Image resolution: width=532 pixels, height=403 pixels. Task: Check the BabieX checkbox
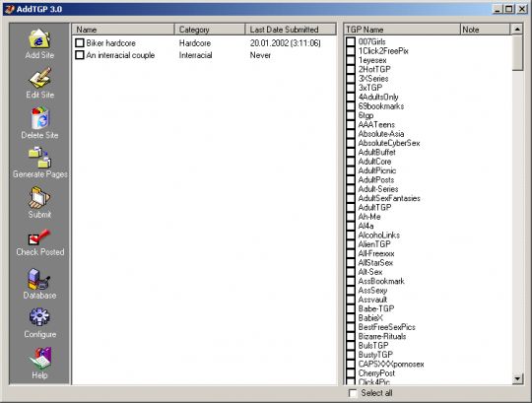pos(351,318)
